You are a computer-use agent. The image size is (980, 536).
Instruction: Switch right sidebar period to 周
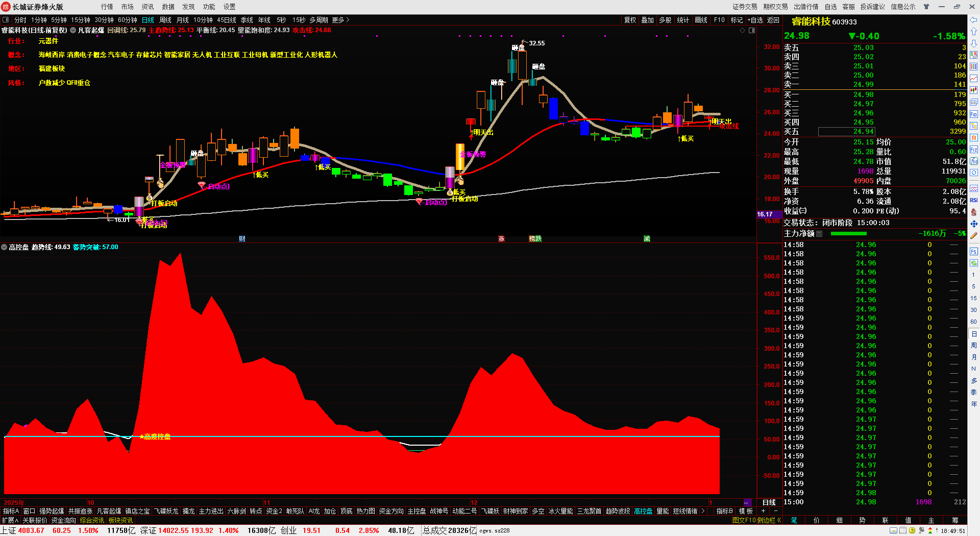click(x=973, y=346)
